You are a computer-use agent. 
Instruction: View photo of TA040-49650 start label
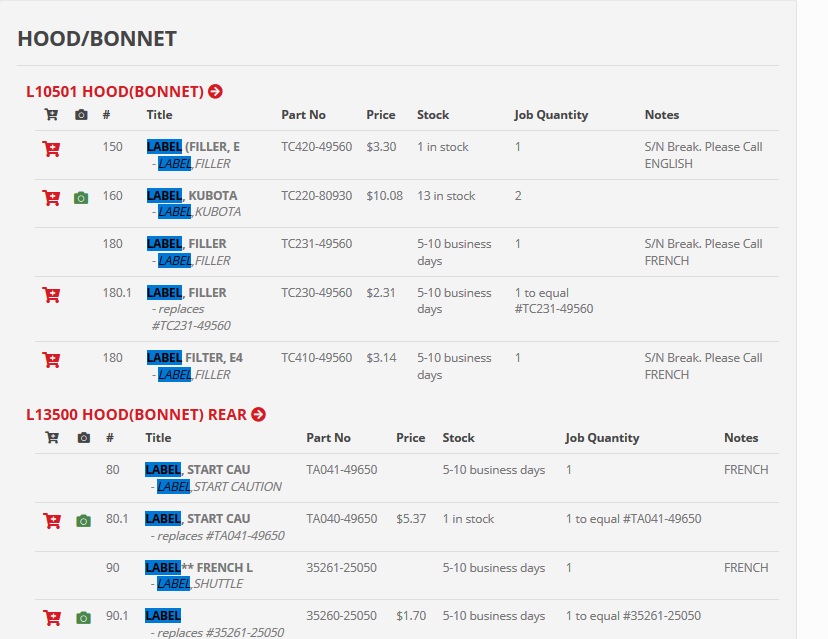click(83, 521)
